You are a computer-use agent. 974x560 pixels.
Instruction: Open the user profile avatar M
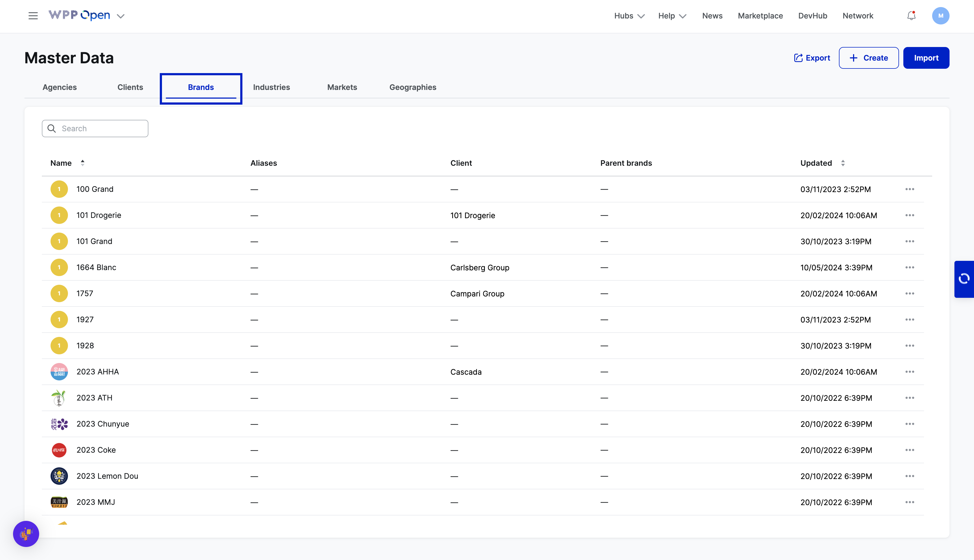click(x=940, y=16)
